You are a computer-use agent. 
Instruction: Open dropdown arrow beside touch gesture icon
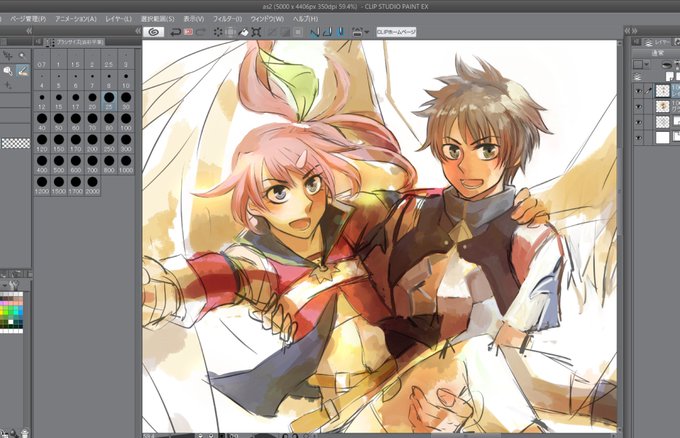pyautogui.click(x=367, y=32)
